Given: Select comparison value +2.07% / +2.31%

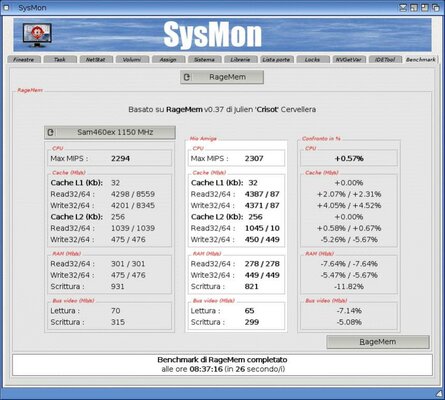Looking at the screenshot, I should tap(349, 194).
